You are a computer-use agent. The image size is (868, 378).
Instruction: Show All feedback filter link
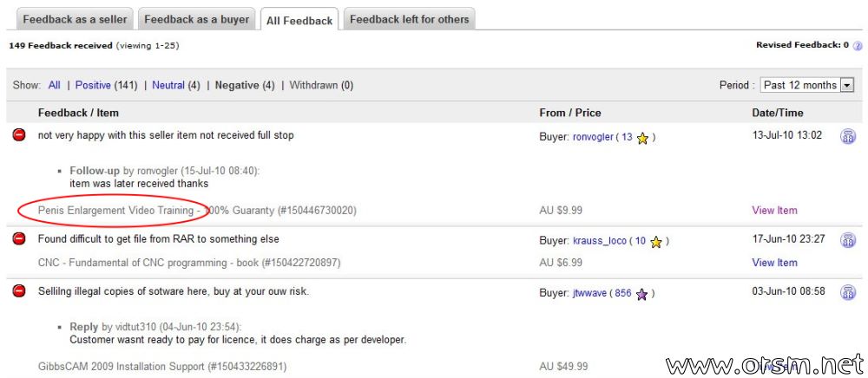[54, 86]
